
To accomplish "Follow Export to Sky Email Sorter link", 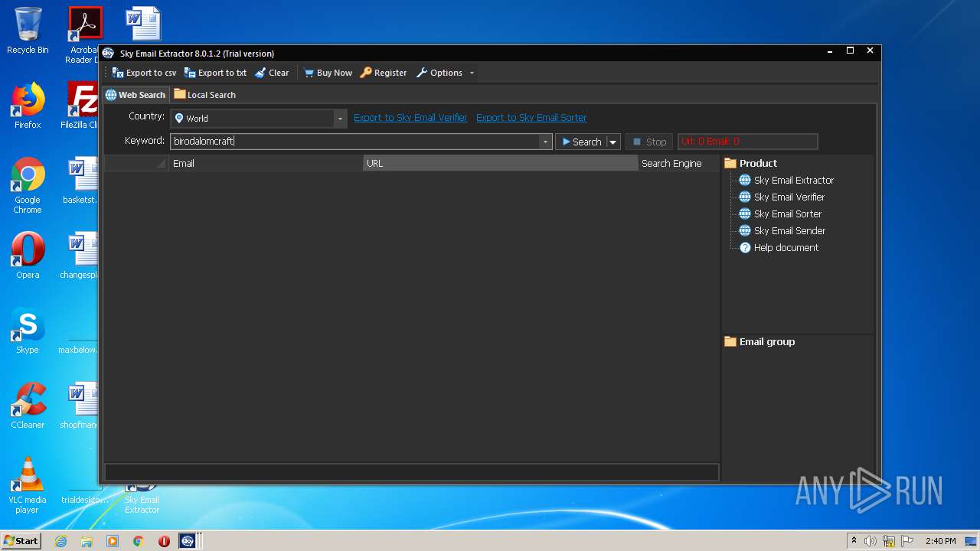I will click(x=531, y=117).
